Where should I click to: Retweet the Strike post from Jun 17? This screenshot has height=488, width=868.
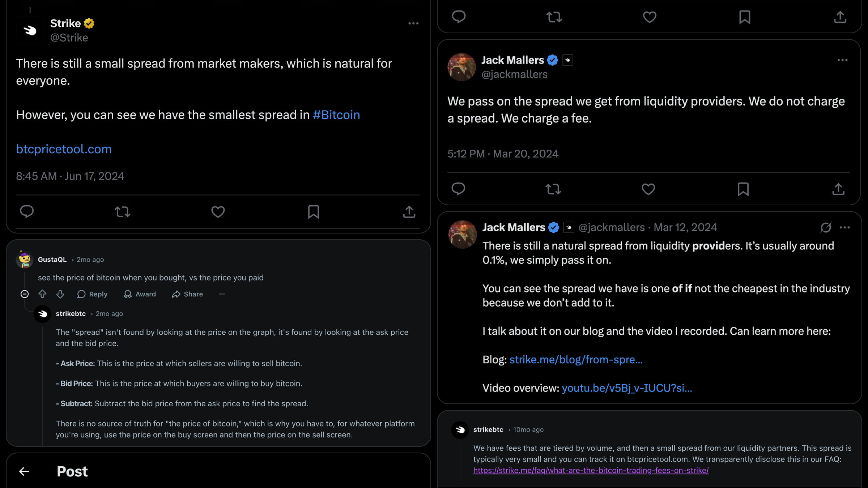coord(122,212)
